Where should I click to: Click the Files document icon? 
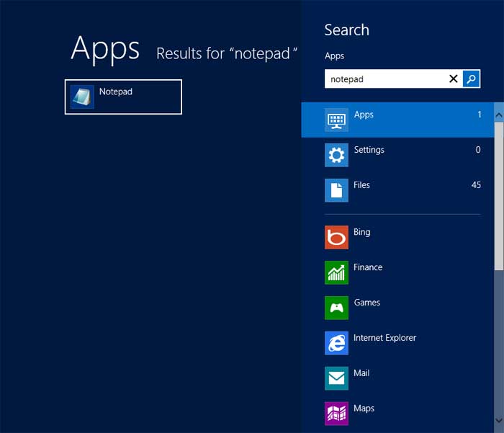[x=336, y=190]
